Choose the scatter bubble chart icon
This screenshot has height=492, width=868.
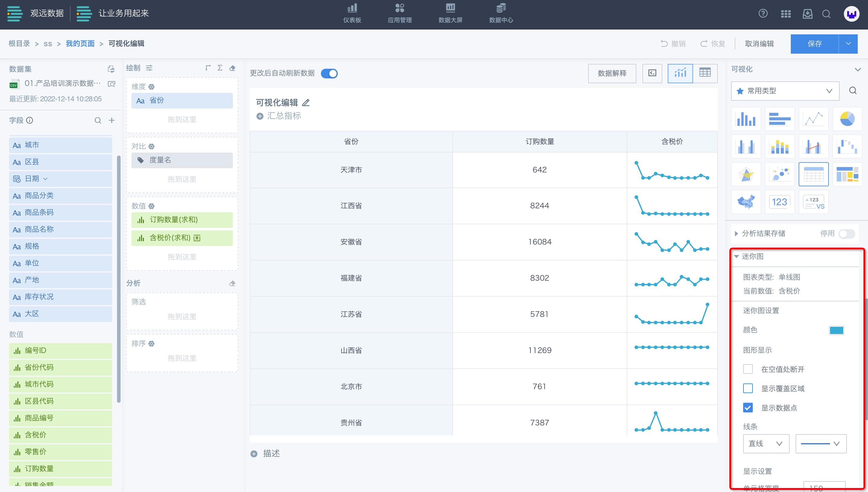pos(779,174)
